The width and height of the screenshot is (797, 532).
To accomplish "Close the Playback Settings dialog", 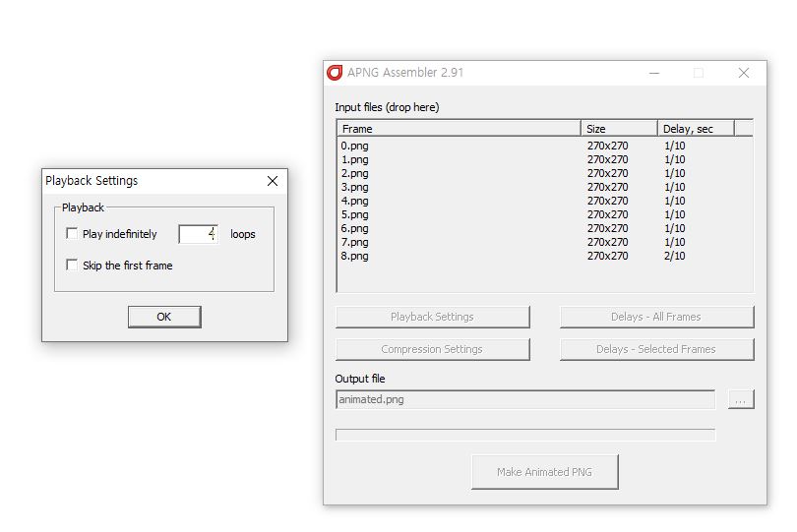I will 273,181.
